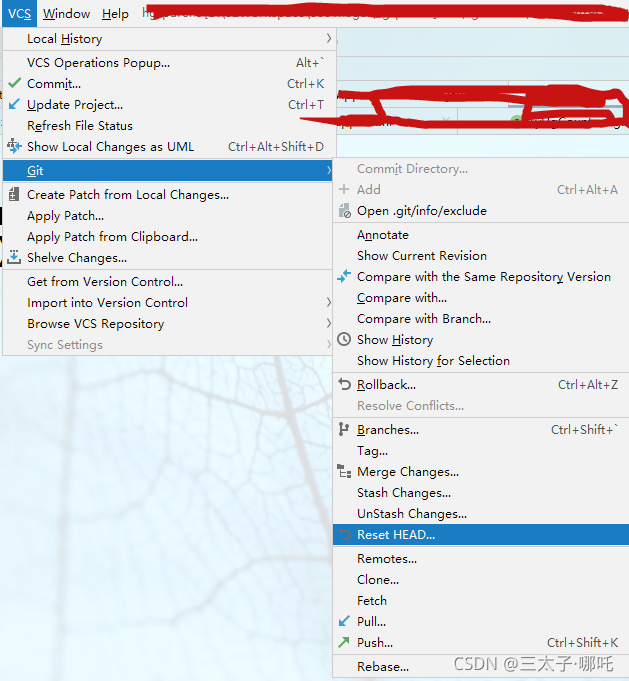The height and width of the screenshot is (681, 629).
Task: Open the VCS menu in menu bar
Action: (20, 13)
